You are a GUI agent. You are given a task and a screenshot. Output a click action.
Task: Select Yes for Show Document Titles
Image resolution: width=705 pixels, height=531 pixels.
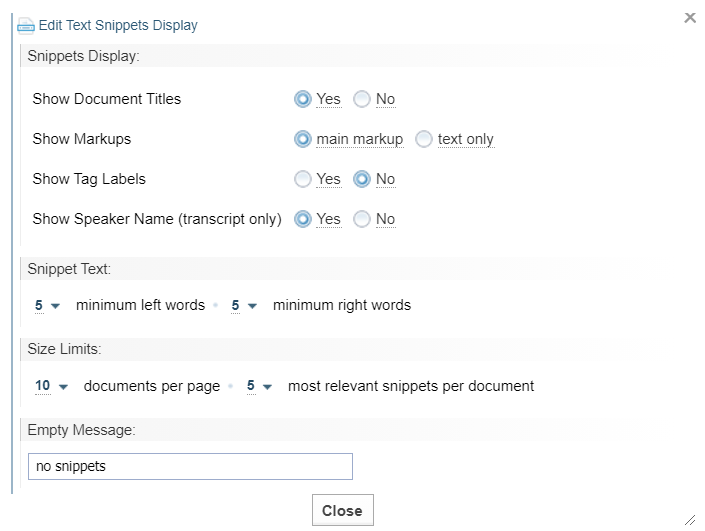point(303,99)
